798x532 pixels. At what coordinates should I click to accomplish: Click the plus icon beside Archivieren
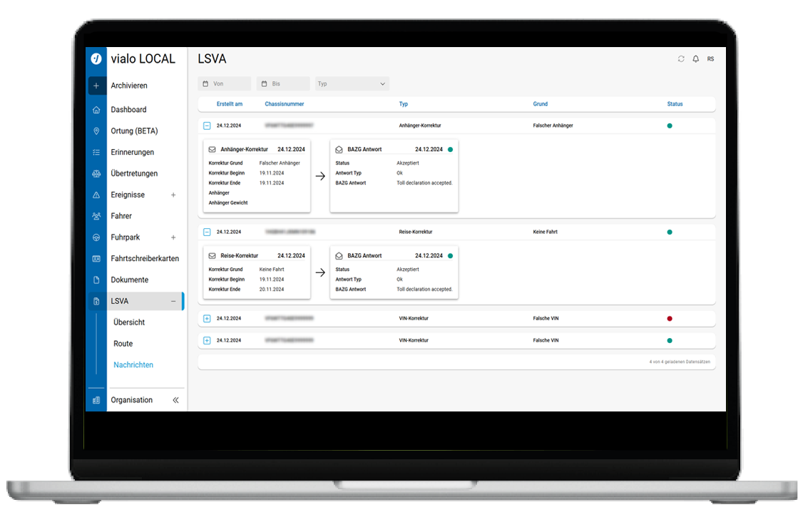coord(96,86)
